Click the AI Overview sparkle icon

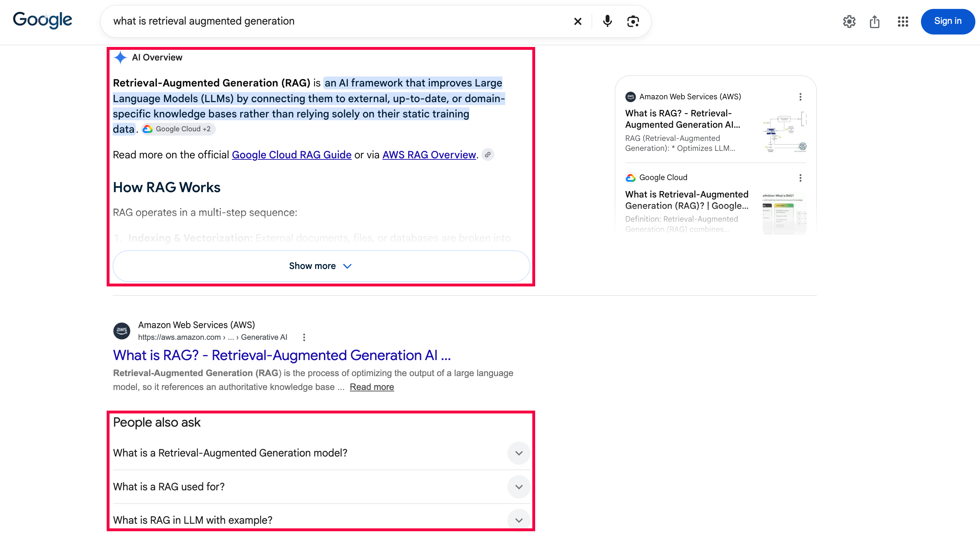click(120, 58)
